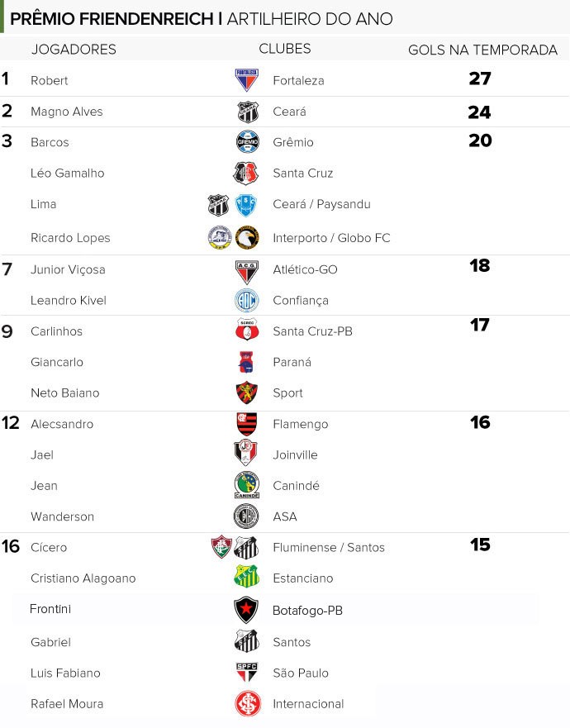Select the highlighted Frontini row
This screenshot has height=728, width=570.
click(276, 609)
